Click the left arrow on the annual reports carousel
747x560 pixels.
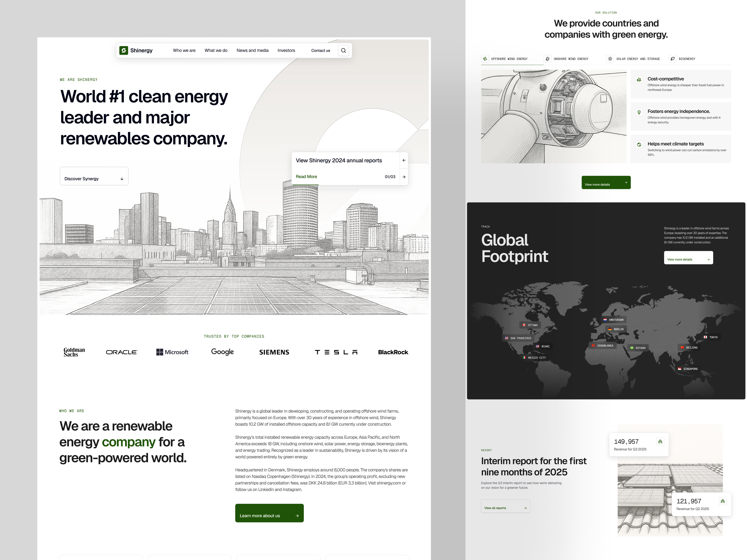click(404, 160)
